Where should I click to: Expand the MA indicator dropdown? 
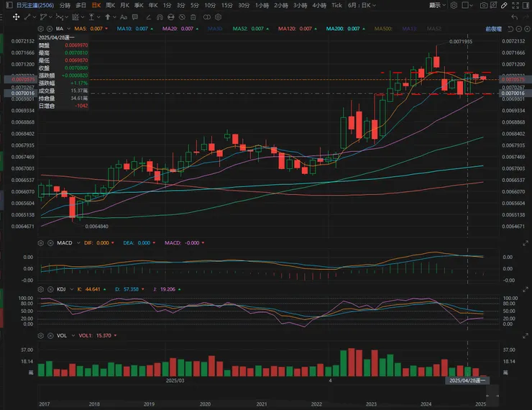point(69,29)
